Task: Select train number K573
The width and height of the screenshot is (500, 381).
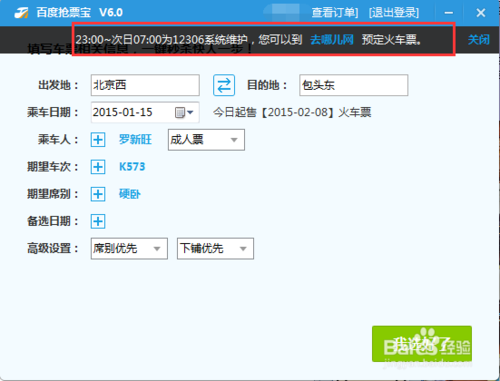Action: (x=132, y=167)
